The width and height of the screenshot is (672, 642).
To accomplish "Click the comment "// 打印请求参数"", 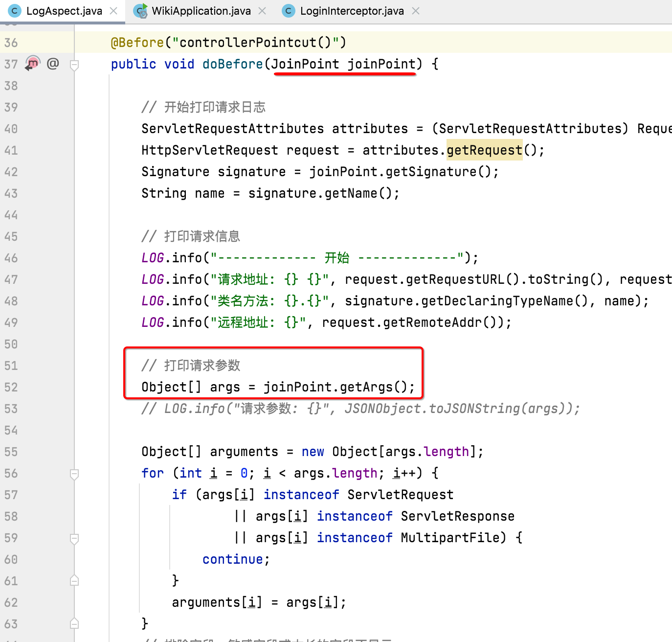I will tap(191, 366).
